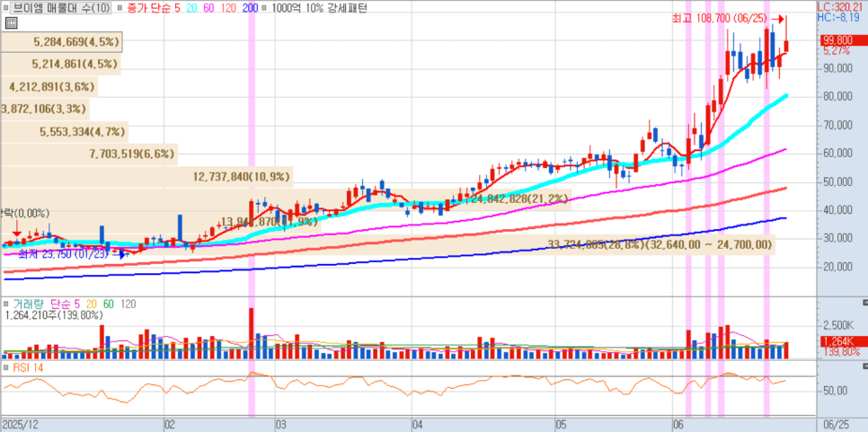
Task: Select the 브이엠 매물대 수(10) indicator label
Action: coord(61,8)
